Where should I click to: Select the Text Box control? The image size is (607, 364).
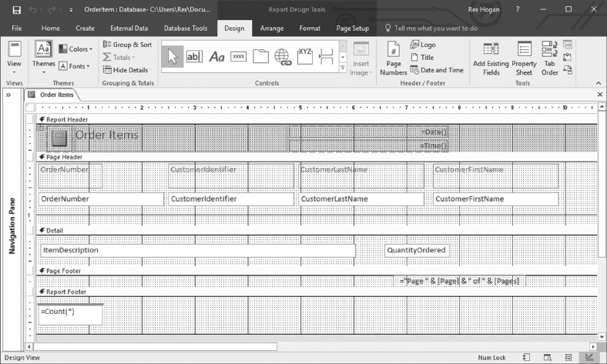(x=194, y=57)
